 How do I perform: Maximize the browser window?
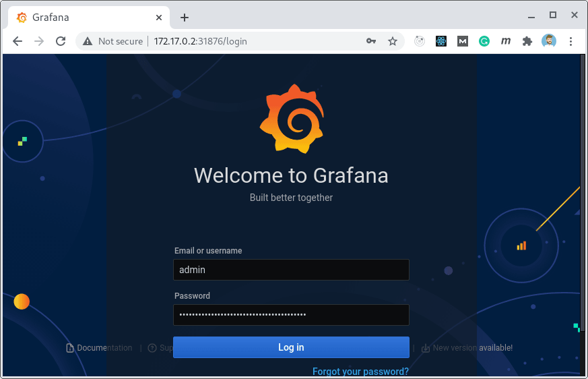click(x=553, y=15)
